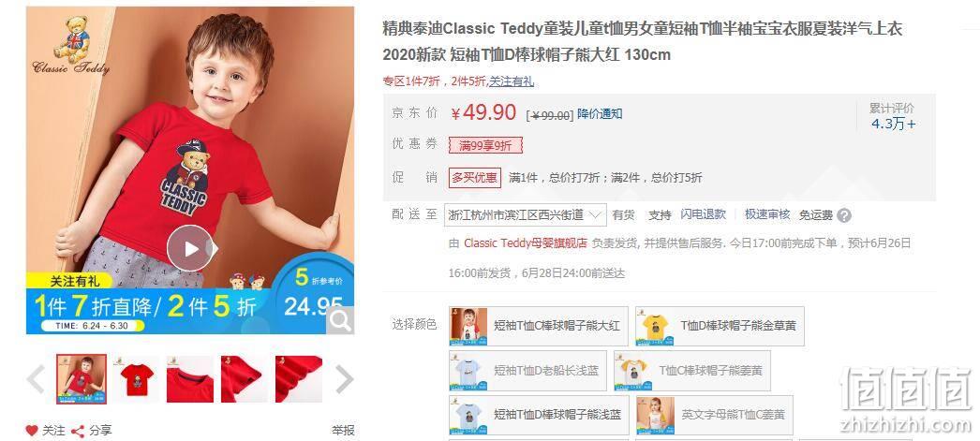Open the 降价通知 price-drop alert link

click(600, 114)
